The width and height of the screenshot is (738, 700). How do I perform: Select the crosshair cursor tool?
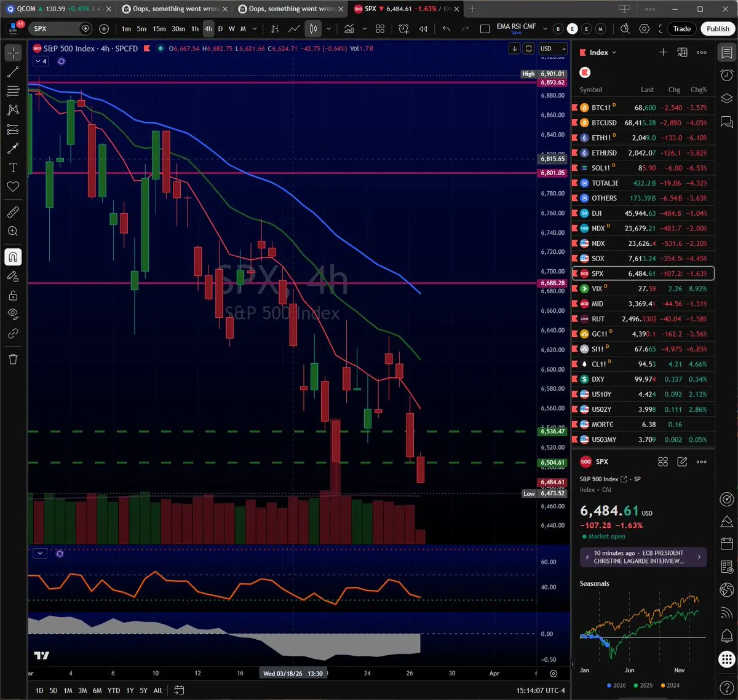[x=13, y=53]
